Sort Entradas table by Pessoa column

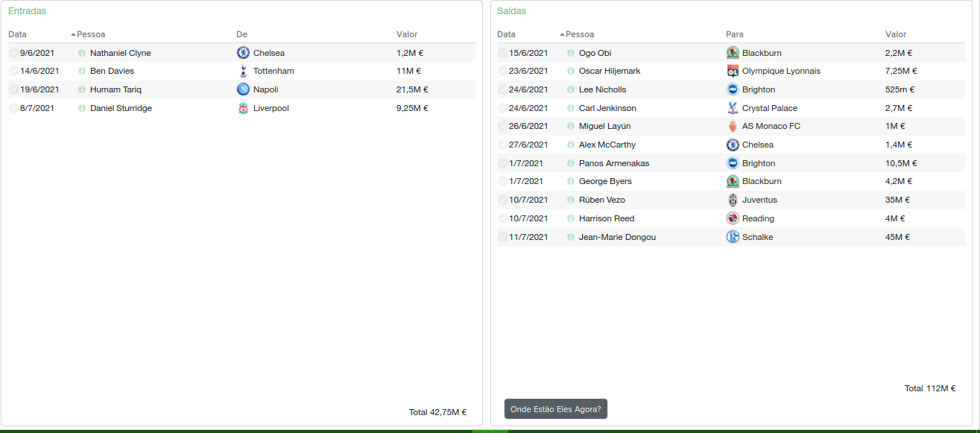[90, 34]
